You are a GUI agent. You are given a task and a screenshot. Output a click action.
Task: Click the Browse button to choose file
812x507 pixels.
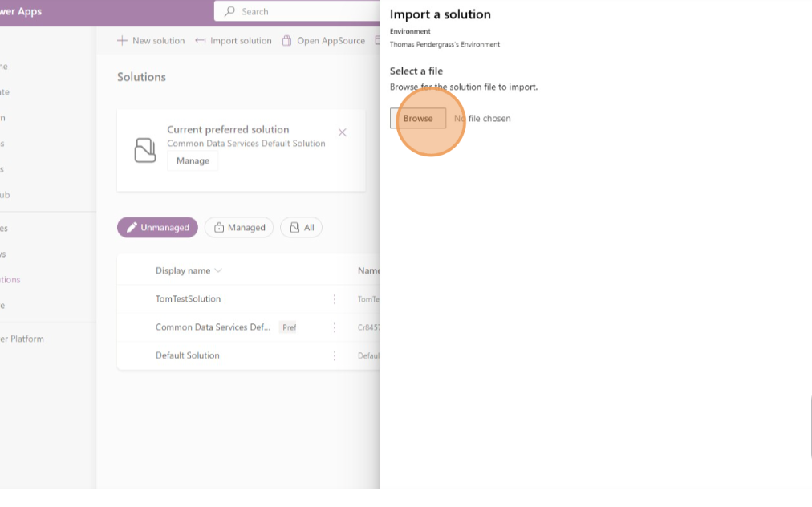(x=418, y=118)
